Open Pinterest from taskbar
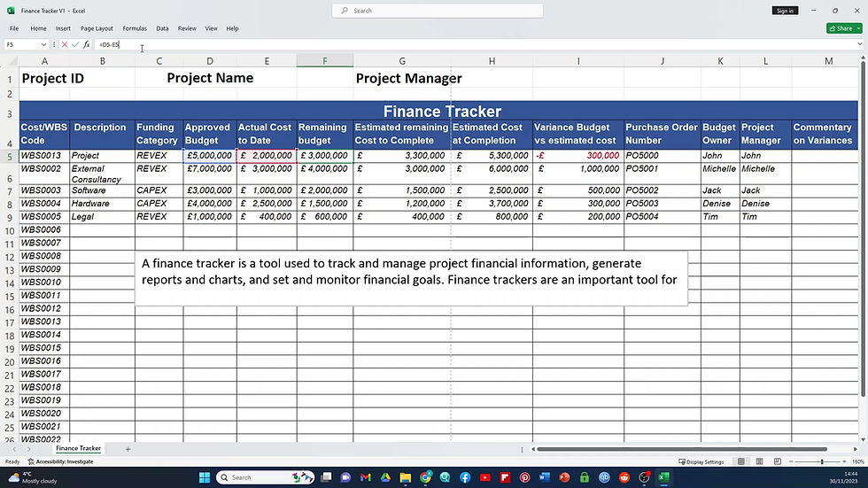 524,477
